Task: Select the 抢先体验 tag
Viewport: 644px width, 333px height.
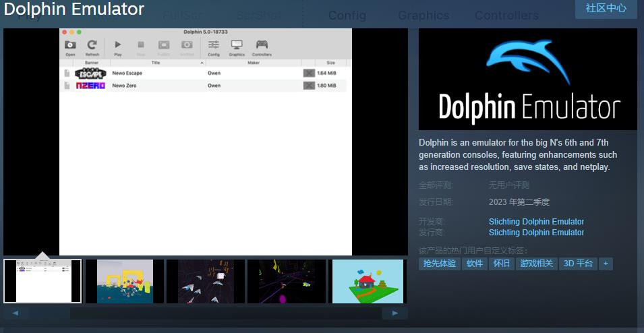Action: pos(439,264)
